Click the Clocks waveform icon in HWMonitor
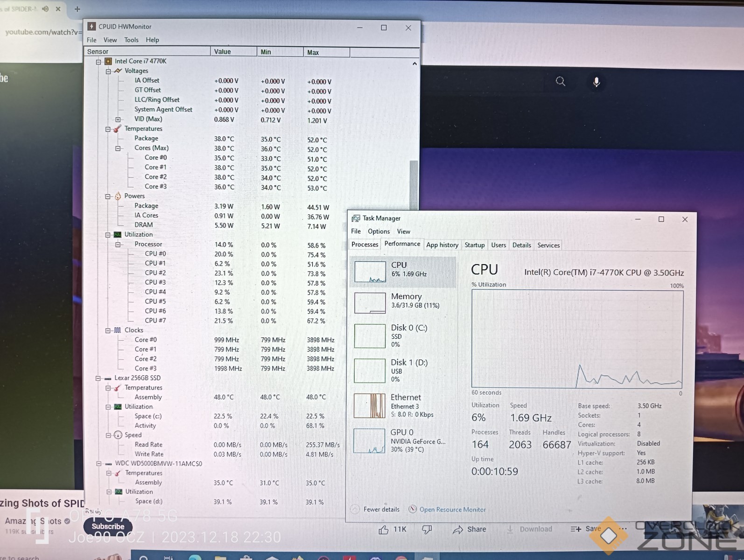 [x=118, y=330]
